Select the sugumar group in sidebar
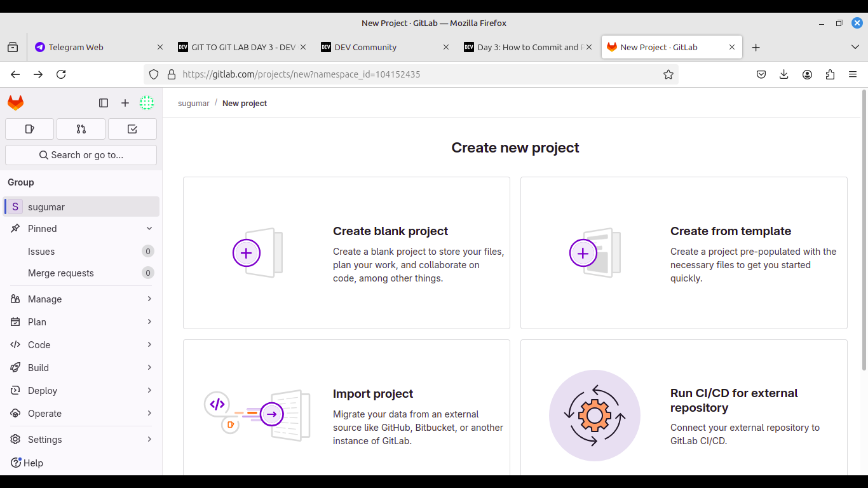The width and height of the screenshot is (868, 488). pyautogui.click(x=81, y=207)
